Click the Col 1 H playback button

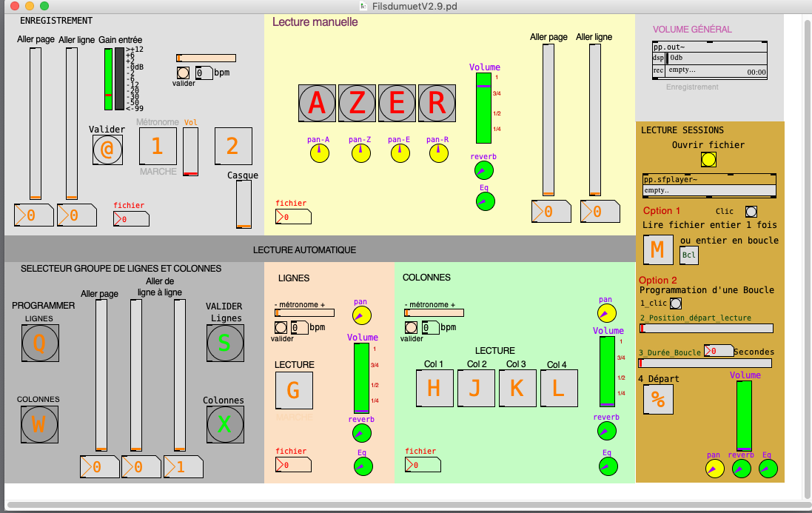click(x=434, y=388)
